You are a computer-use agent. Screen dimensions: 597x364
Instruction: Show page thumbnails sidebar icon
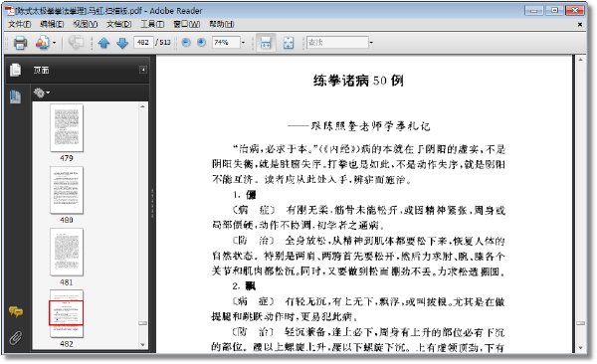(x=15, y=96)
